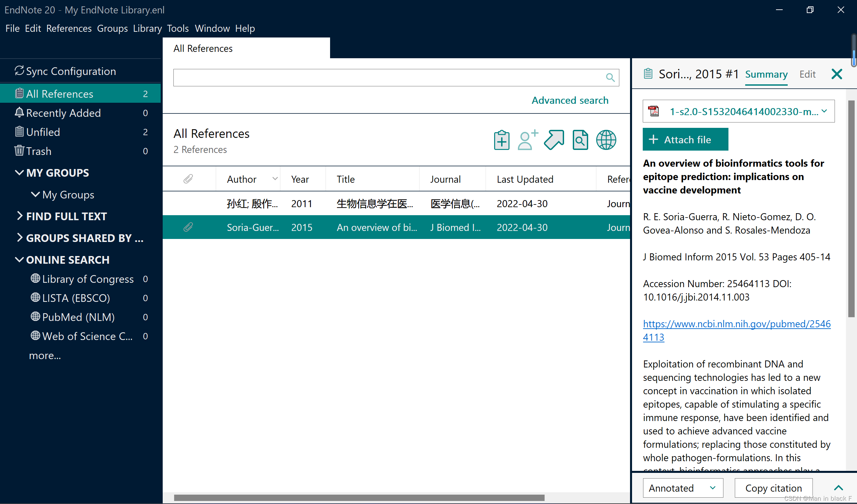Click the '医学信息(...' journal cell
The image size is (857, 504).
pos(455,203)
